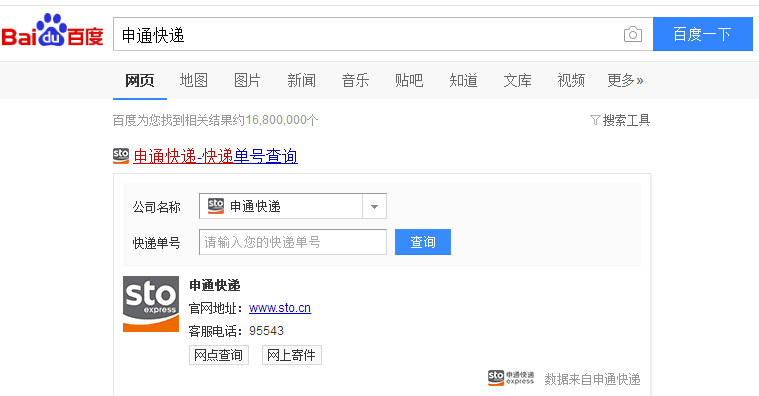Open the 新闻 tab
759x396 pixels.
point(301,80)
